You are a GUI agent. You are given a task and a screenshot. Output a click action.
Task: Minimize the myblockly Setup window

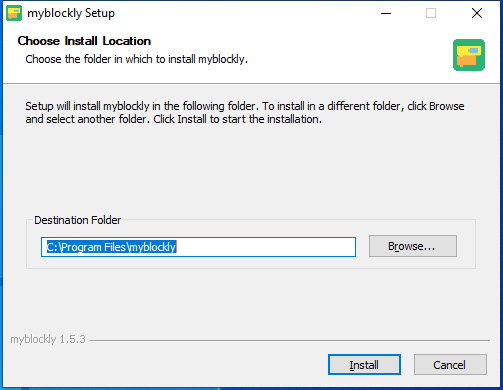click(386, 13)
